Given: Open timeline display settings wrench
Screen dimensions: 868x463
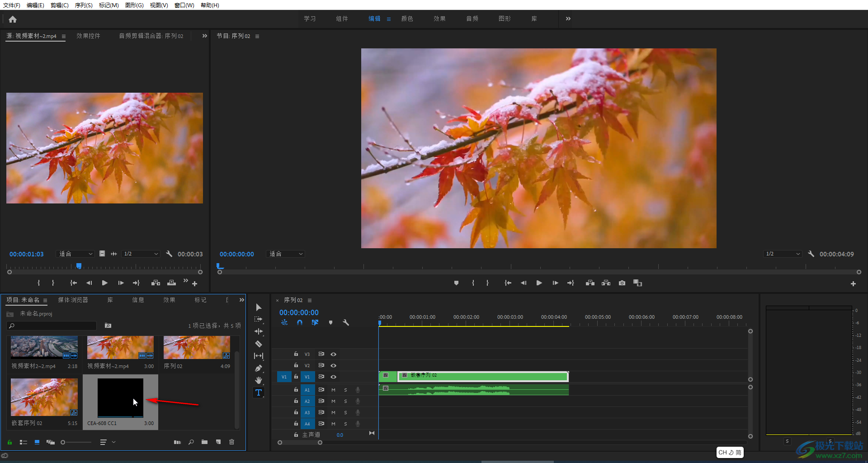Looking at the screenshot, I should [346, 322].
